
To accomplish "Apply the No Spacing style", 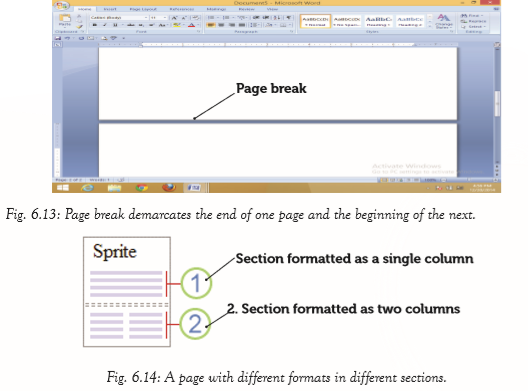I will 347,22.
